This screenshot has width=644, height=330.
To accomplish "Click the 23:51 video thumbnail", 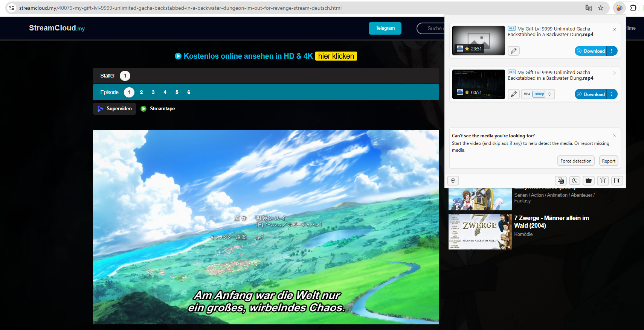I will 478,40.
